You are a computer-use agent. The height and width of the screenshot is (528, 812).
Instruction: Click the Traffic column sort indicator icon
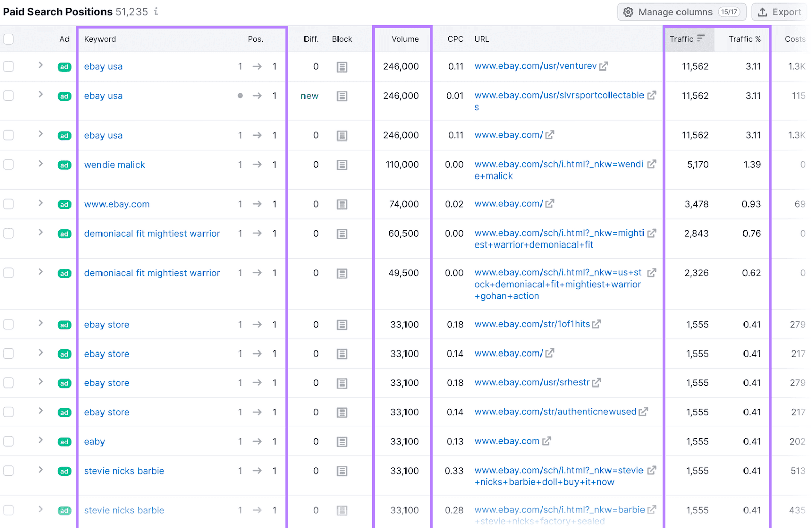pyautogui.click(x=701, y=39)
